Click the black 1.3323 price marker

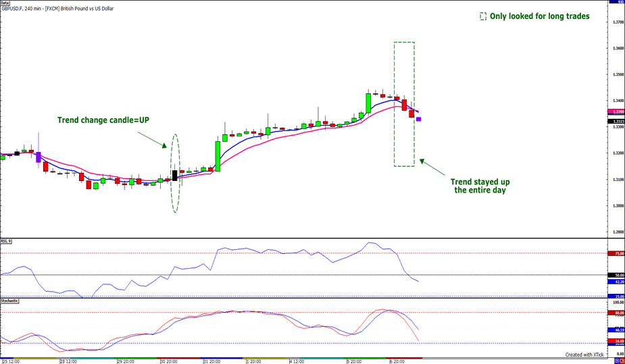click(x=616, y=121)
